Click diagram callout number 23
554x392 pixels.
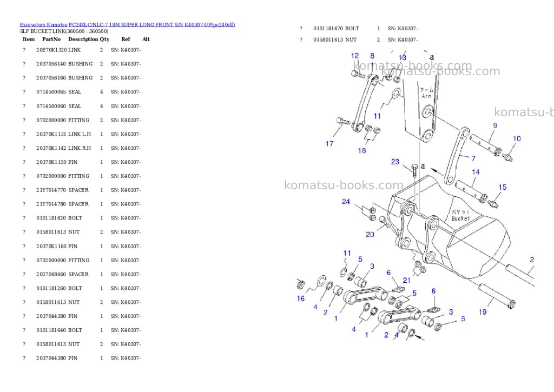coord(395,162)
